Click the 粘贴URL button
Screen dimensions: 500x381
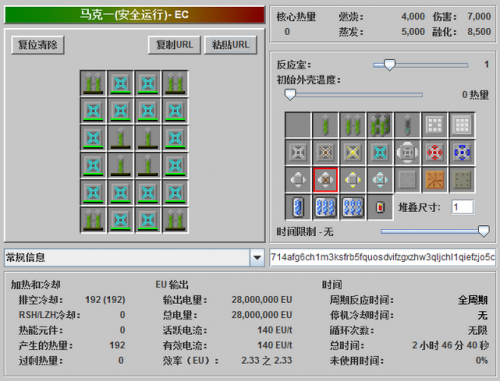pos(231,45)
